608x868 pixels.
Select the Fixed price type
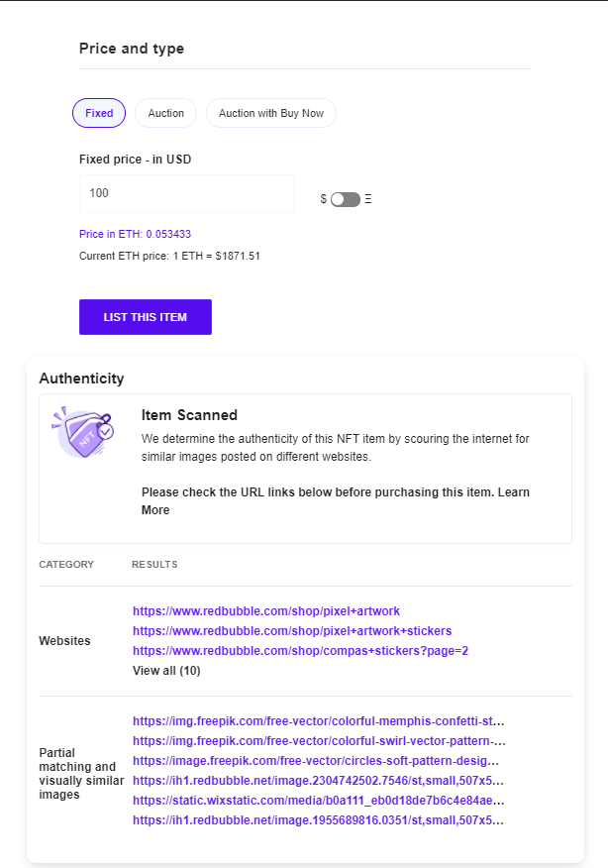(x=99, y=113)
